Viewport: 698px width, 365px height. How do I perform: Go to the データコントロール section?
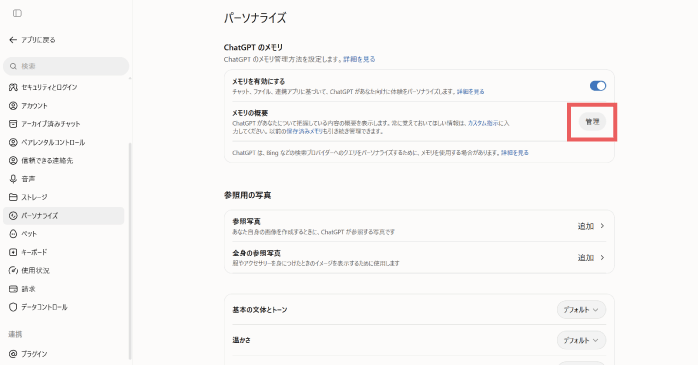coord(64,308)
